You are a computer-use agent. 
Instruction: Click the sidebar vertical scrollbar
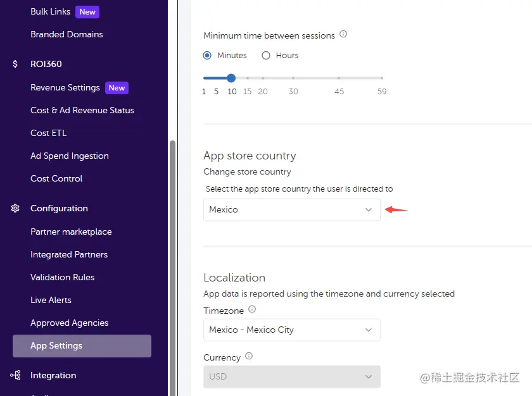coord(172,268)
